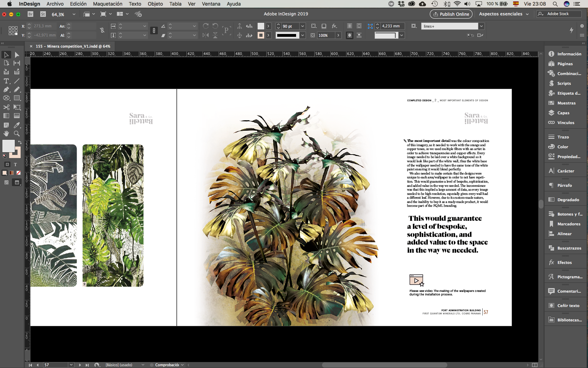
Task: Activate the Hand tool
Action: coord(6,134)
